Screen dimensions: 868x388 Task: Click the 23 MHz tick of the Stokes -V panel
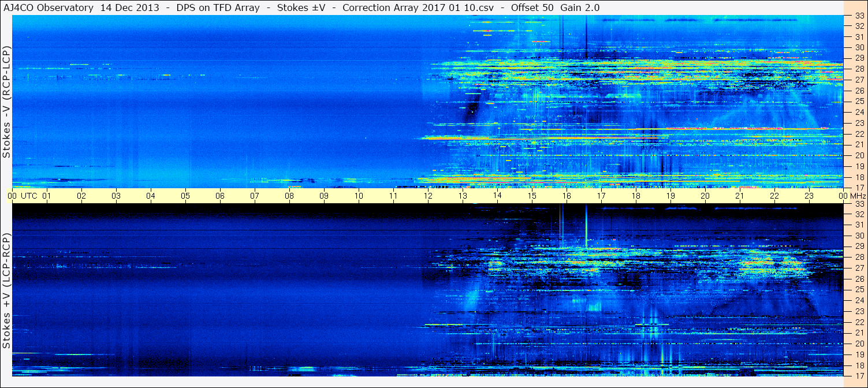pos(859,123)
